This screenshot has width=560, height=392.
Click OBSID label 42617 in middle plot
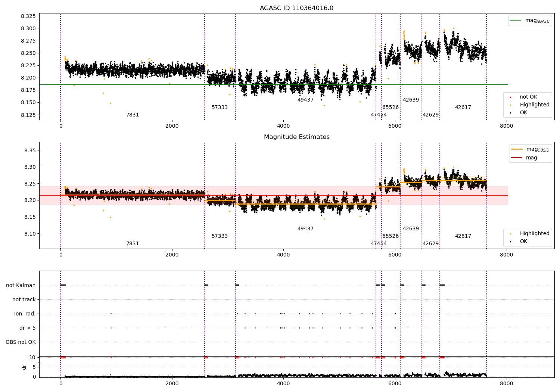(x=463, y=236)
